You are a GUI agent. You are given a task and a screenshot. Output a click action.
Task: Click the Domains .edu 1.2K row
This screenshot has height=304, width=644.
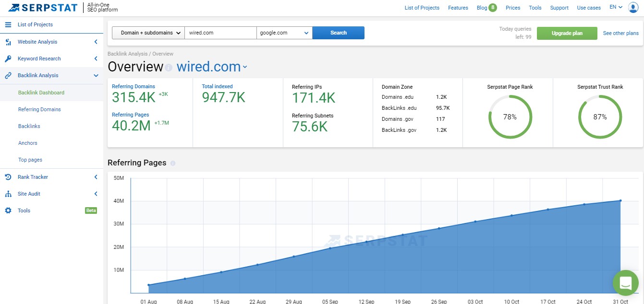[x=414, y=97]
